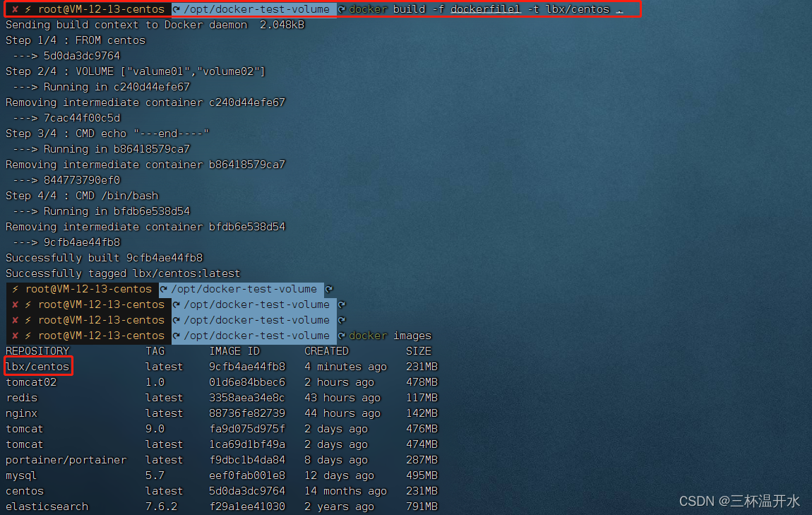
Task: Click the SIZE column header
Action: pyautogui.click(x=419, y=351)
